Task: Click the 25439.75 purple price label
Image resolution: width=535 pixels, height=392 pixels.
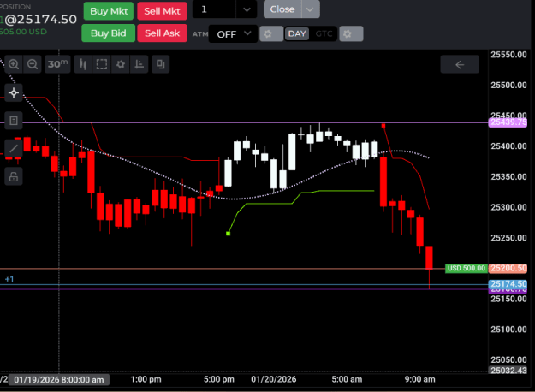Action: (508, 122)
